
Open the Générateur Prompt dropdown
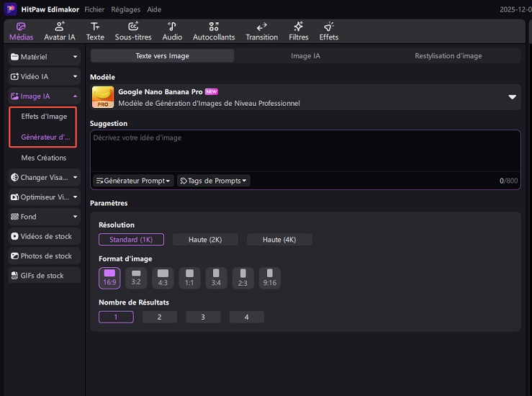(133, 181)
